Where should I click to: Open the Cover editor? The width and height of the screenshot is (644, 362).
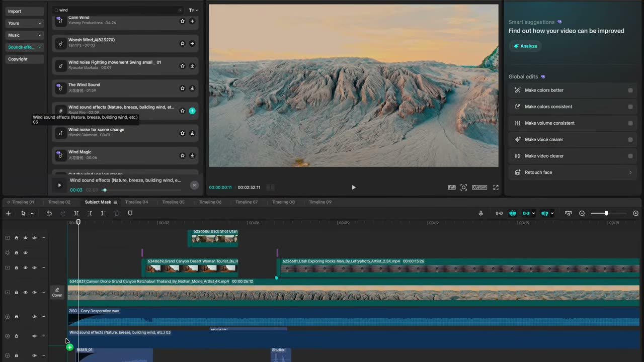point(57,292)
